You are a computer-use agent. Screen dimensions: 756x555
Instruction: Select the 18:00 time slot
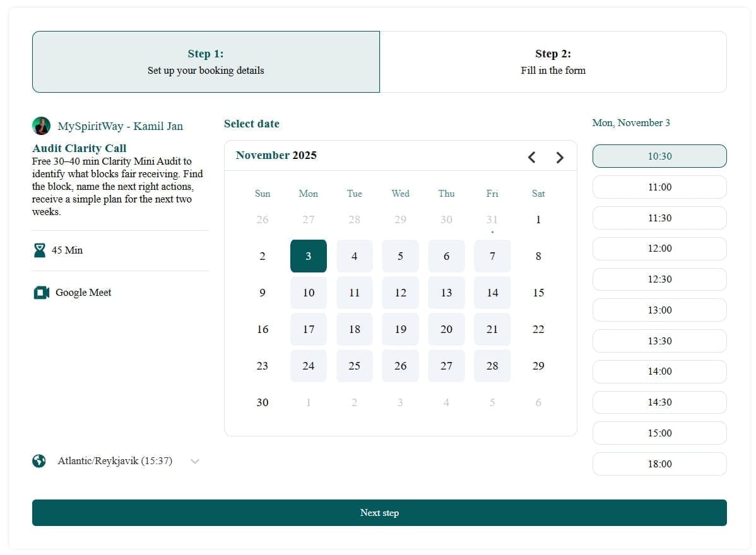point(659,464)
